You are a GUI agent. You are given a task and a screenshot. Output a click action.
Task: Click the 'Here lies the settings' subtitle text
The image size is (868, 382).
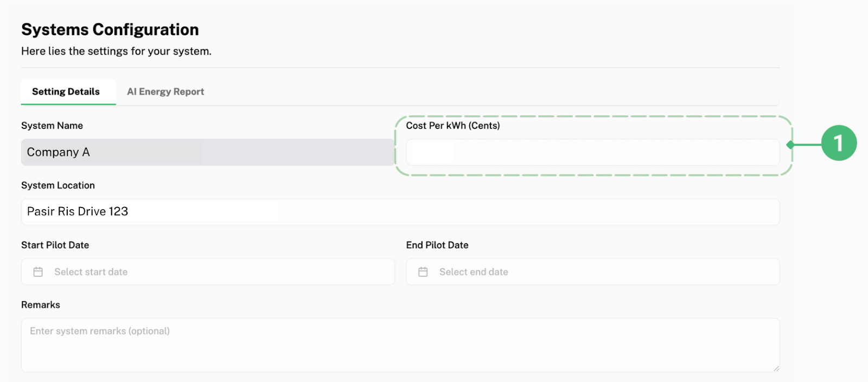coord(116,51)
